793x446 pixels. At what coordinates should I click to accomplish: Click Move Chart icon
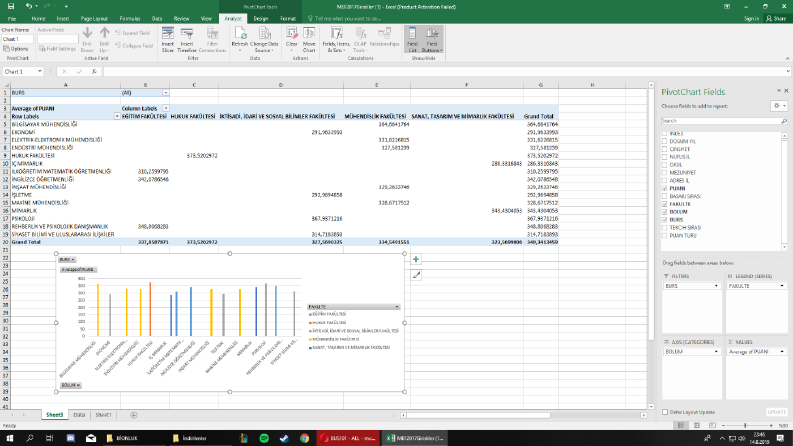(309, 40)
